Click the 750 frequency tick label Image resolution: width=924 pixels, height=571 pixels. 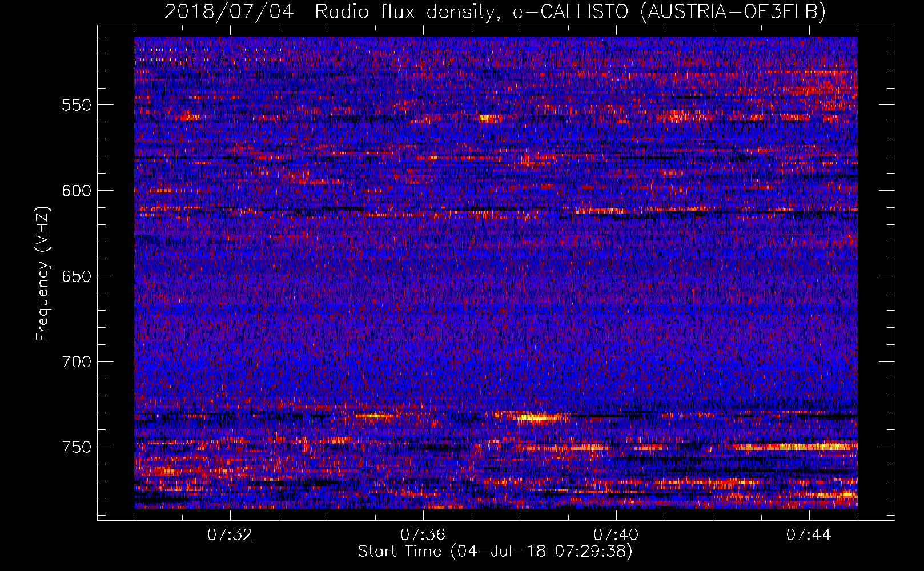[x=77, y=447]
